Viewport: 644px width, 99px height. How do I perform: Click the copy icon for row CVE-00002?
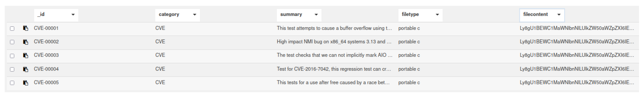(x=26, y=42)
